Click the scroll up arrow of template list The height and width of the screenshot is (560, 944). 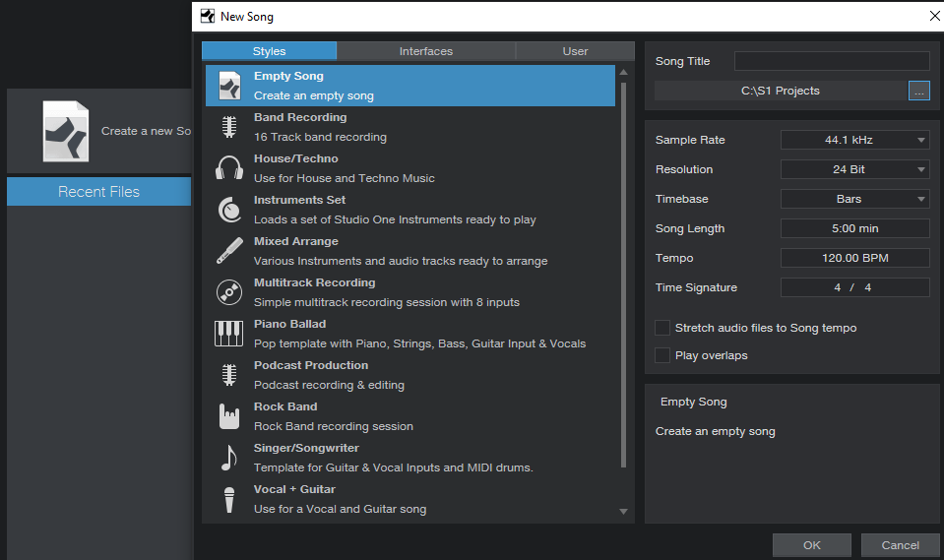(623, 72)
